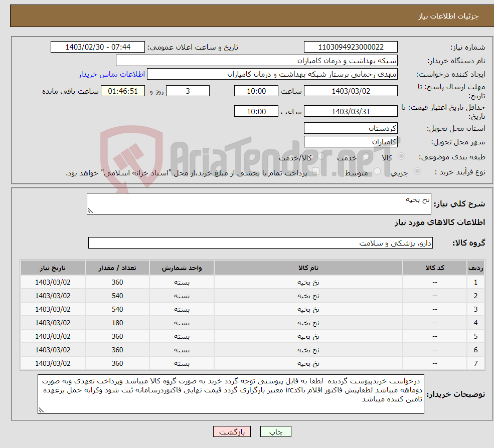Click row number 3 cell
Image resolution: width=494 pixels, height=448 pixels.
click(x=475, y=310)
